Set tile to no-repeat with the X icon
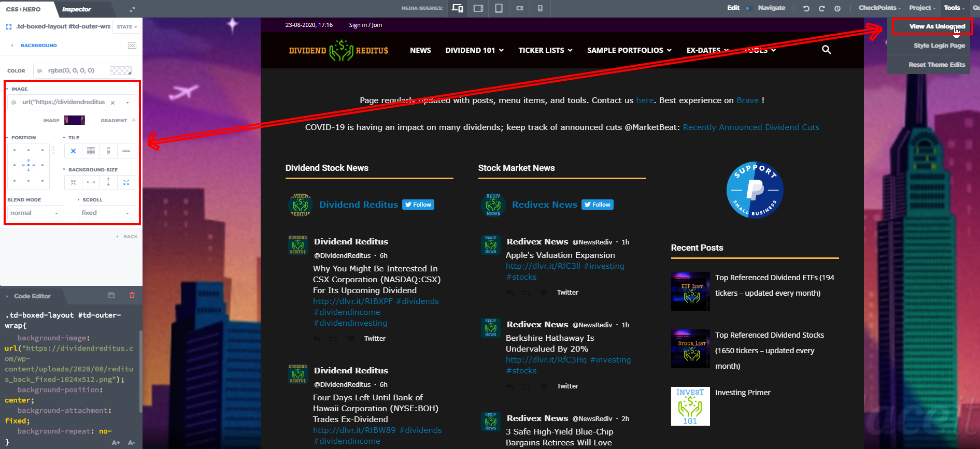Viewport: 980px width, 449px height. (x=73, y=151)
